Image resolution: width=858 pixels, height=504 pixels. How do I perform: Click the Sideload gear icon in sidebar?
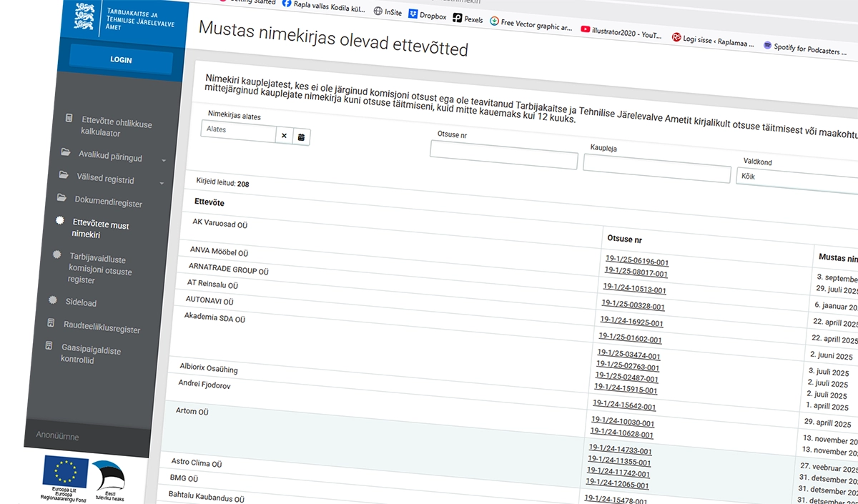click(52, 300)
